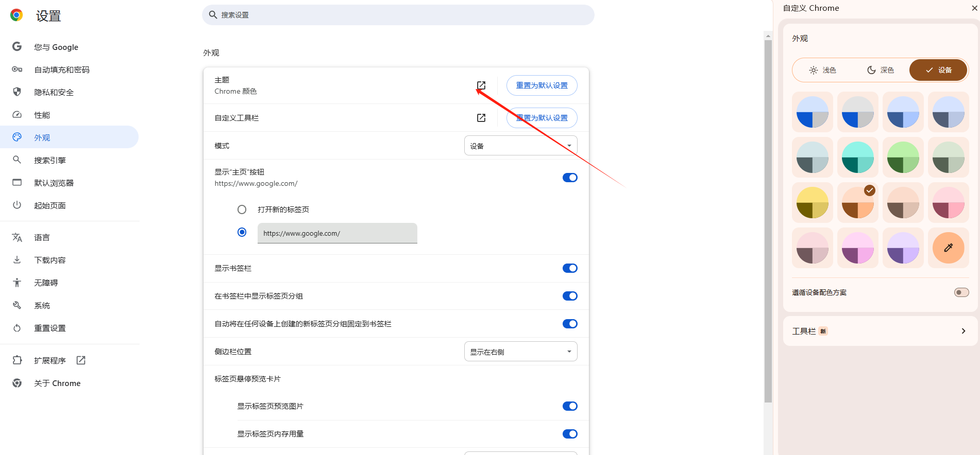Open the mode dropdown showing 设备
The height and width of the screenshot is (455, 980).
tap(520, 146)
